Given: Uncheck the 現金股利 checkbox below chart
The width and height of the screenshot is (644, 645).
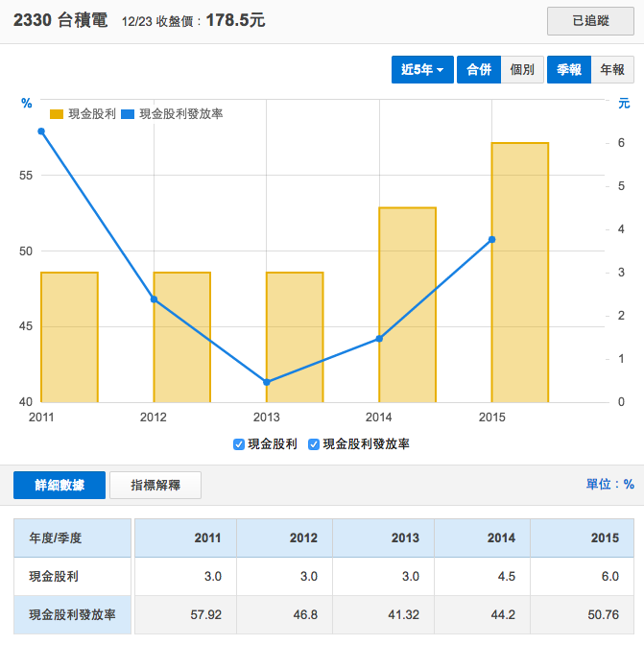Looking at the screenshot, I should 239,444.
